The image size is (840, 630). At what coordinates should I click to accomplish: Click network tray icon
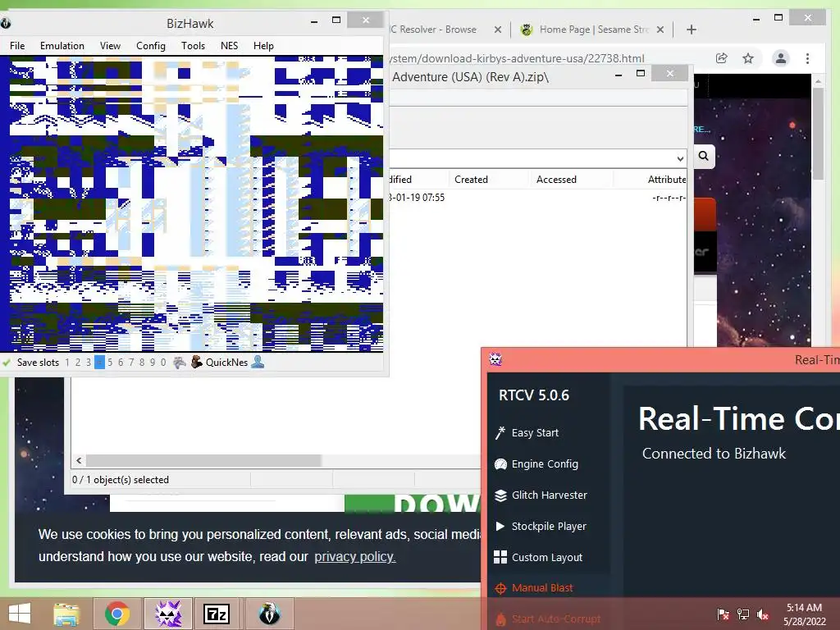[x=743, y=614]
